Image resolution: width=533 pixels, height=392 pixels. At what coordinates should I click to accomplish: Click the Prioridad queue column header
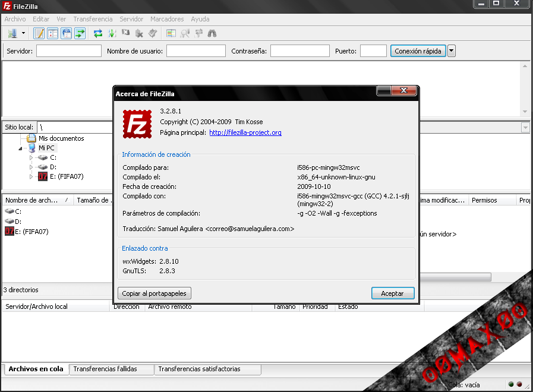[317, 306]
